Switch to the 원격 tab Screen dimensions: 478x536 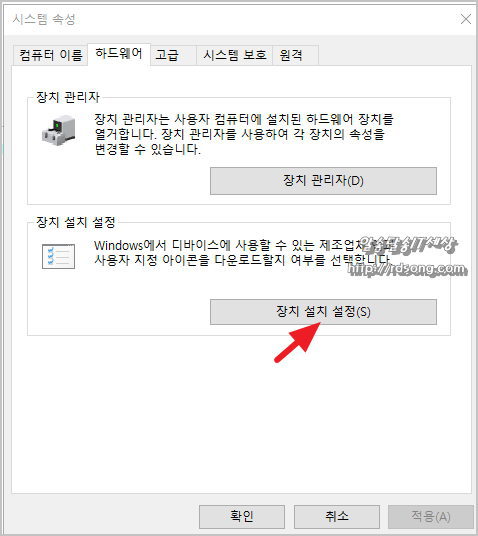291,55
